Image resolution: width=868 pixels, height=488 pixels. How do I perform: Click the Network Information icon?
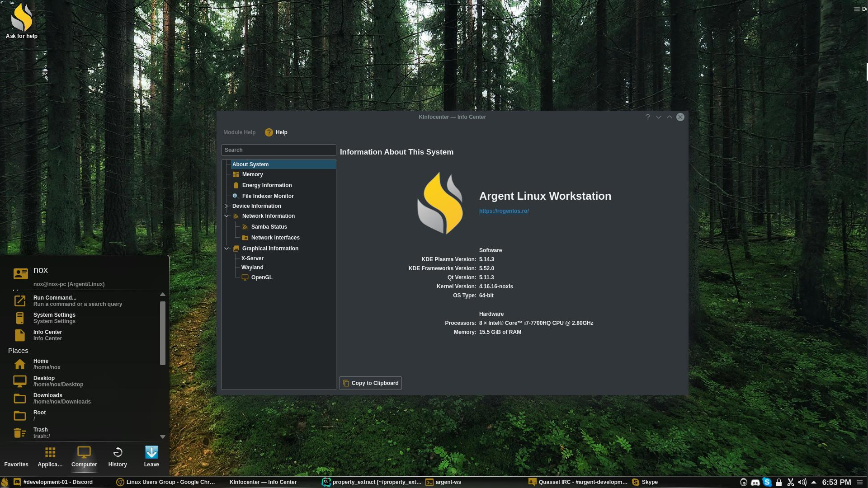point(236,216)
